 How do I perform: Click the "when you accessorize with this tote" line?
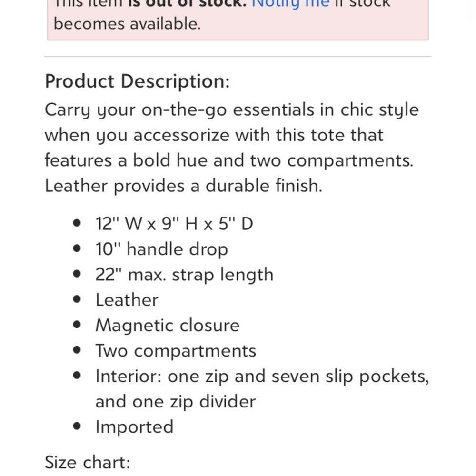click(x=214, y=135)
